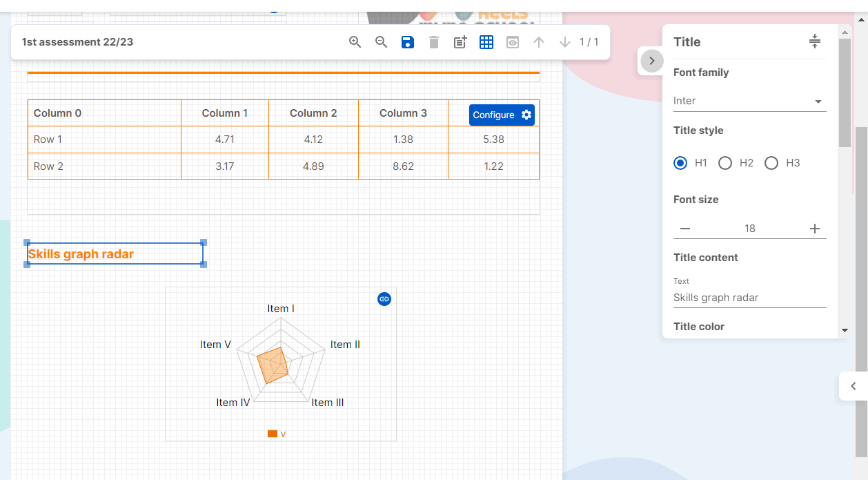This screenshot has height=480, width=868.
Task: Go to next page with down arrow
Action: point(565,42)
